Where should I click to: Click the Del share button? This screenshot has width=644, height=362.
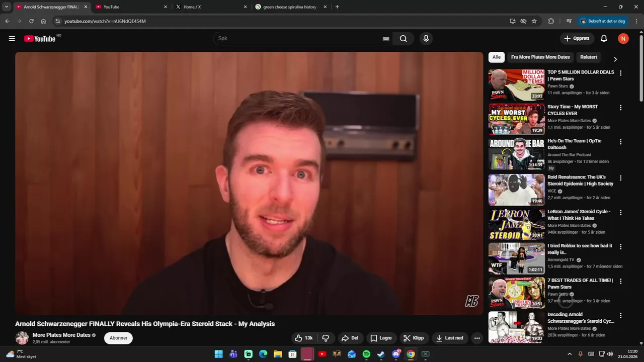350,338
